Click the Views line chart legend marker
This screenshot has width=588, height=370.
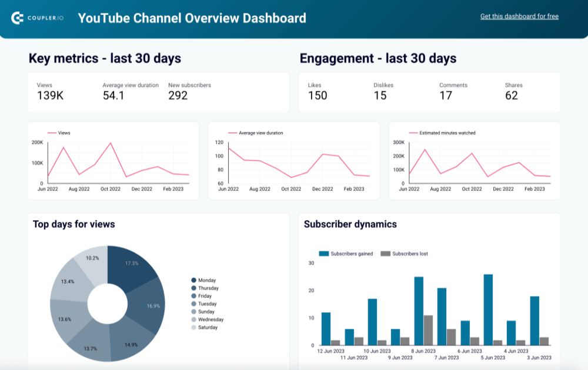(x=52, y=133)
